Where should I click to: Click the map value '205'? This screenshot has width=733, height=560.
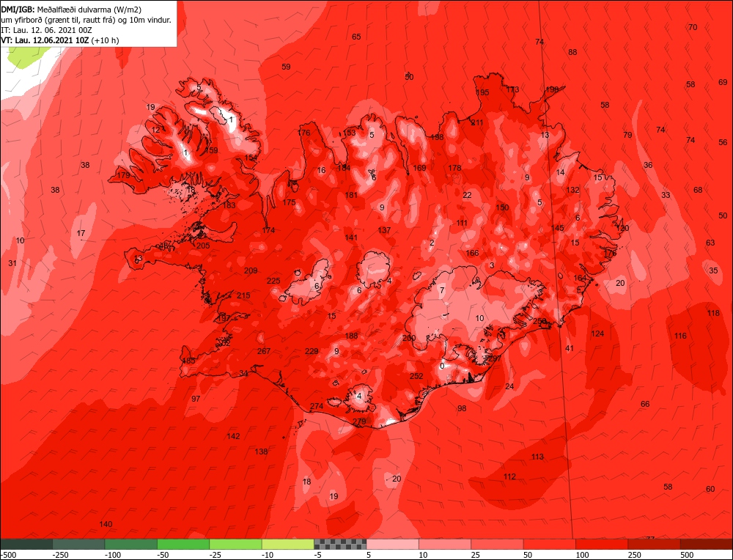tap(203, 246)
